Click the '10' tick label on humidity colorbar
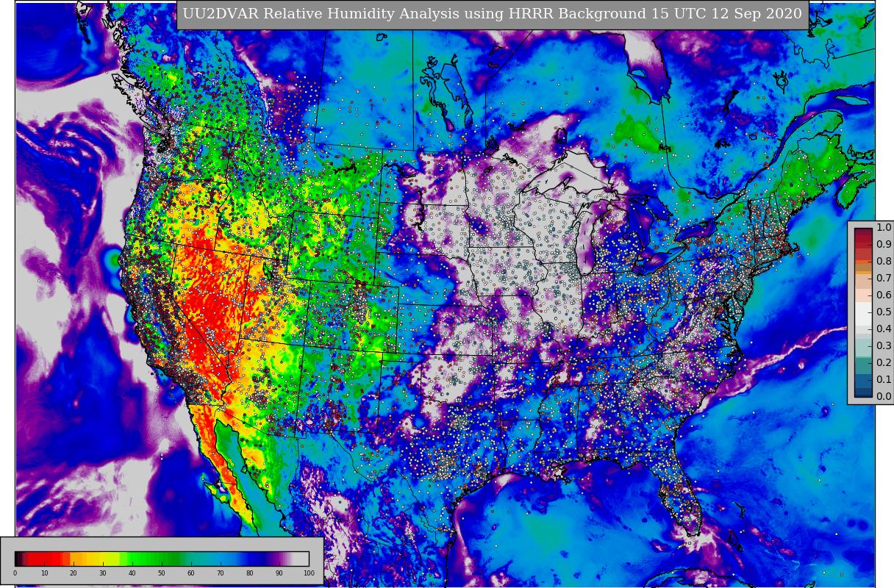 click(44, 573)
